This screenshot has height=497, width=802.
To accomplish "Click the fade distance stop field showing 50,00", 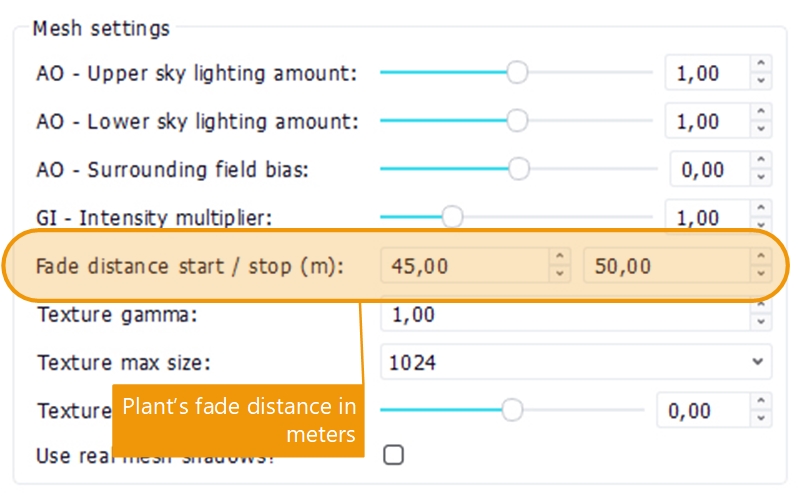I will click(665, 267).
